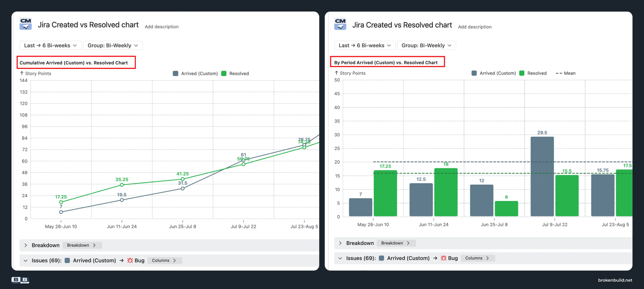644x289 pixels.
Task: Click the 'Jun 11-Jun 24' axis label in cumulative chart
Action: pos(122,226)
